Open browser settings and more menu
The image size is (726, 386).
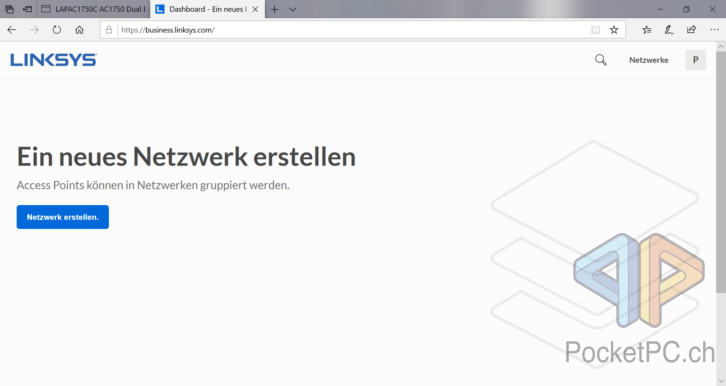(714, 30)
